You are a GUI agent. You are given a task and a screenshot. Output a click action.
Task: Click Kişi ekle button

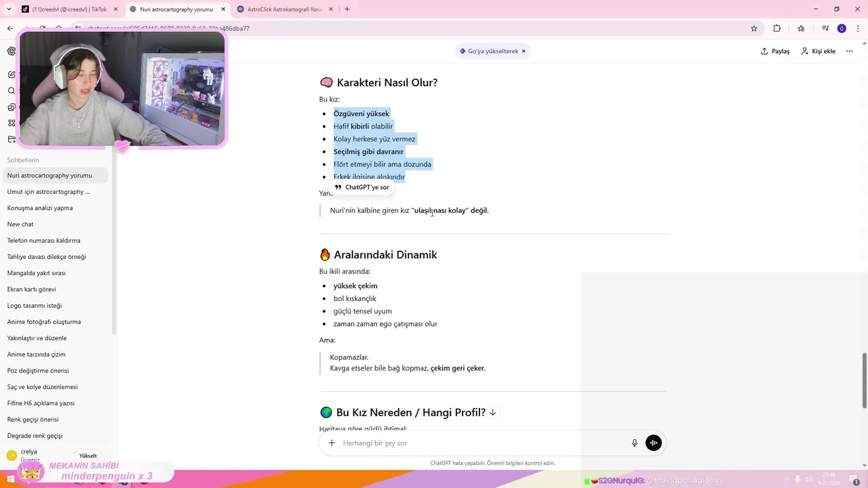(x=818, y=51)
